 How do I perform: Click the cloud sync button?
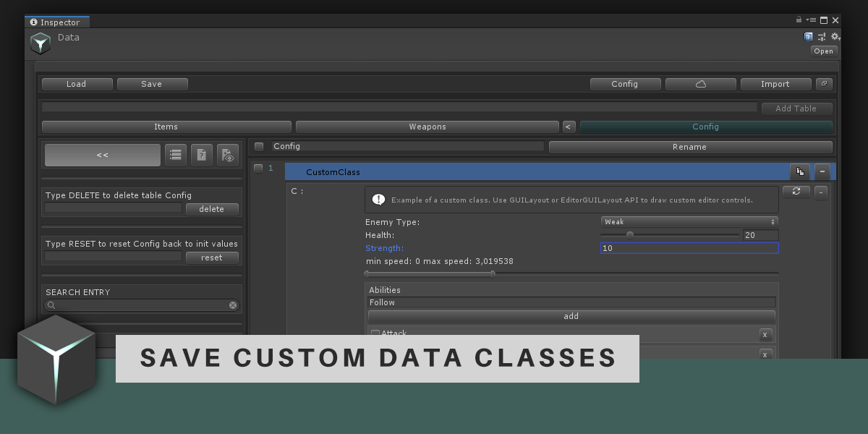click(700, 84)
